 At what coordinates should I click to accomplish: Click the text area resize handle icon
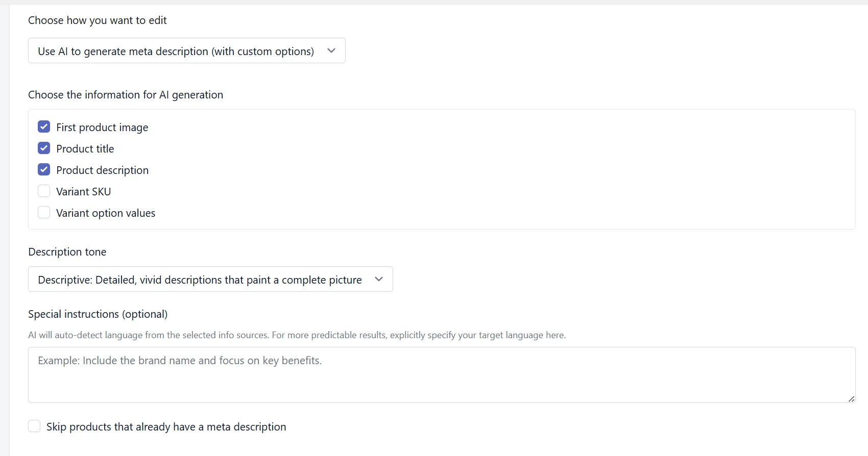click(851, 399)
